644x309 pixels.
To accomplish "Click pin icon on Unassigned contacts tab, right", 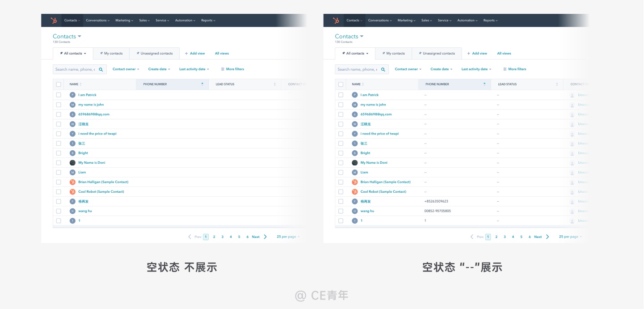I will click(420, 53).
